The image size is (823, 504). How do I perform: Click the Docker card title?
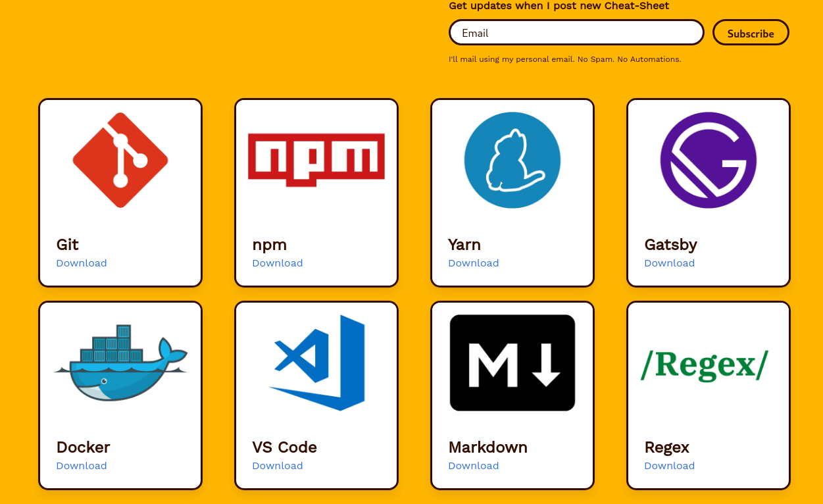(84, 447)
